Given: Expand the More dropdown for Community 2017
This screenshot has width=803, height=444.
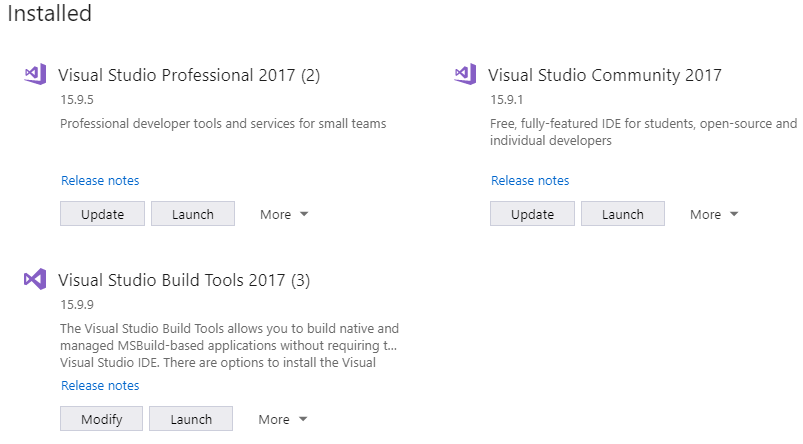Looking at the screenshot, I should [714, 214].
